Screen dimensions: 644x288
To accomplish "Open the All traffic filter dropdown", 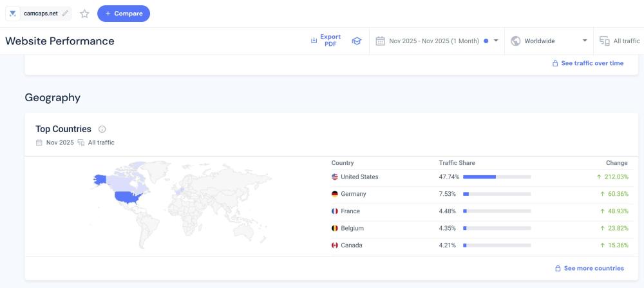I will (625, 41).
